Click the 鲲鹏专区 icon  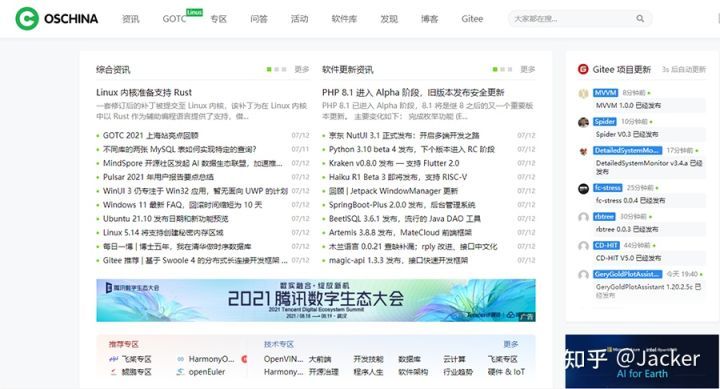113,372
